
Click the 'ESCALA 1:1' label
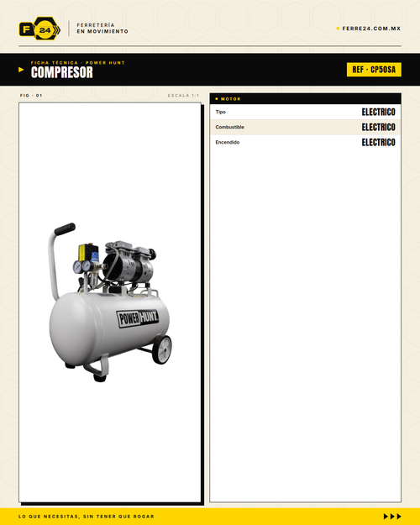click(x=184, y=96)
